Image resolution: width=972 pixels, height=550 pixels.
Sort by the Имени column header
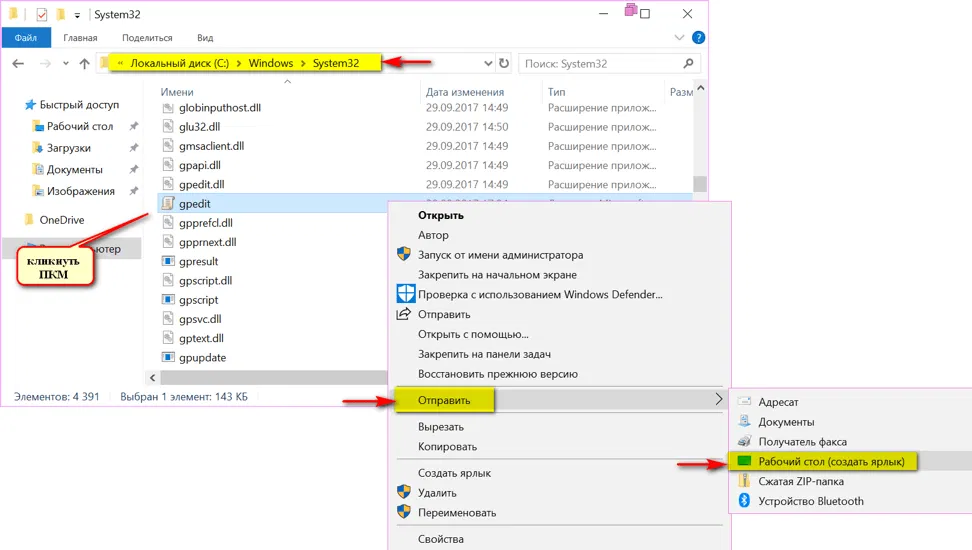point(177,92)
